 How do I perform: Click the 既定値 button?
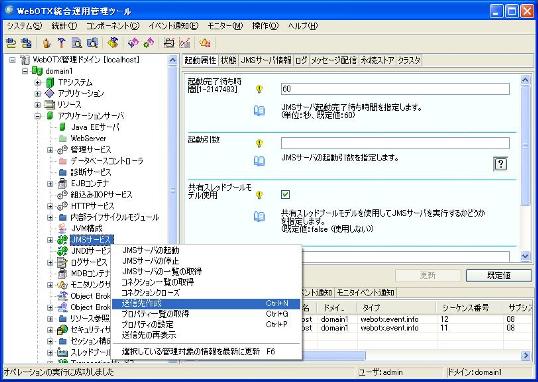499,275
